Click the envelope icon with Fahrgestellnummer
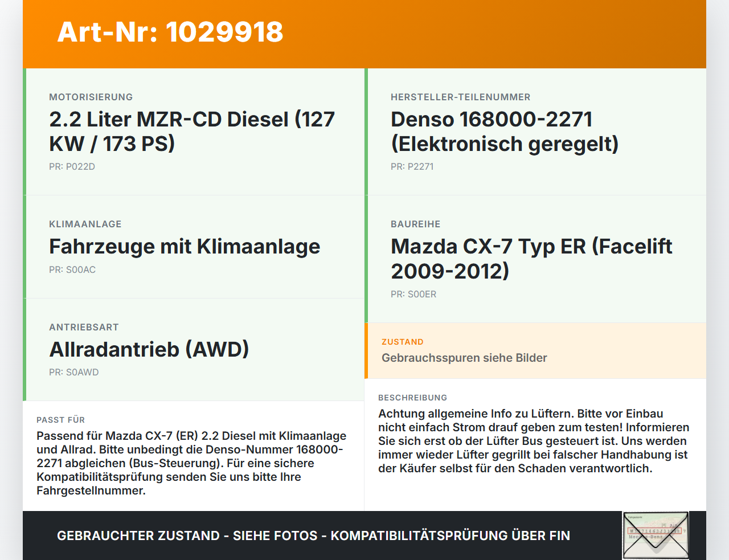 pyautogui.click(x=656, y=536)
